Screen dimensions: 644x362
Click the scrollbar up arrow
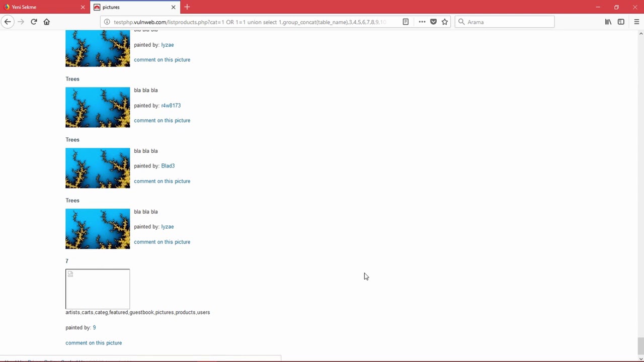[x=640, y=34]
